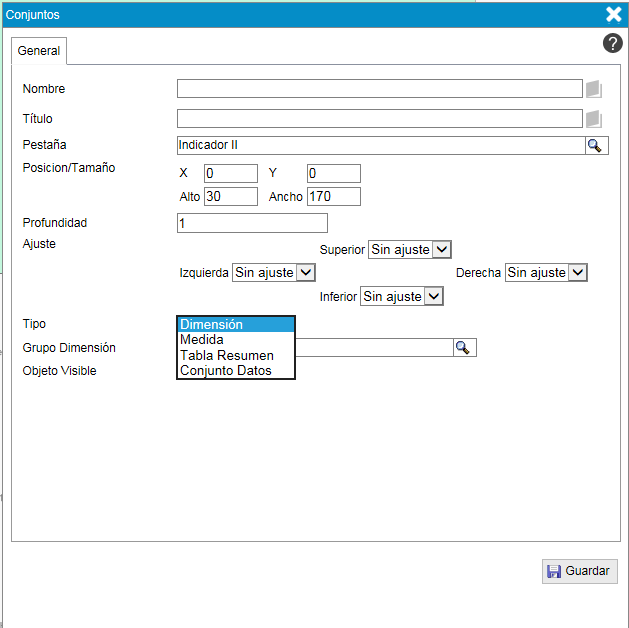Click the Profundidad input field

click(x=251, y=223)
